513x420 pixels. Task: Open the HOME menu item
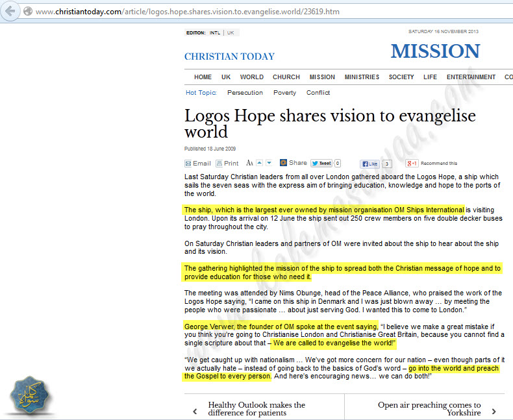[x=203, y=77]
